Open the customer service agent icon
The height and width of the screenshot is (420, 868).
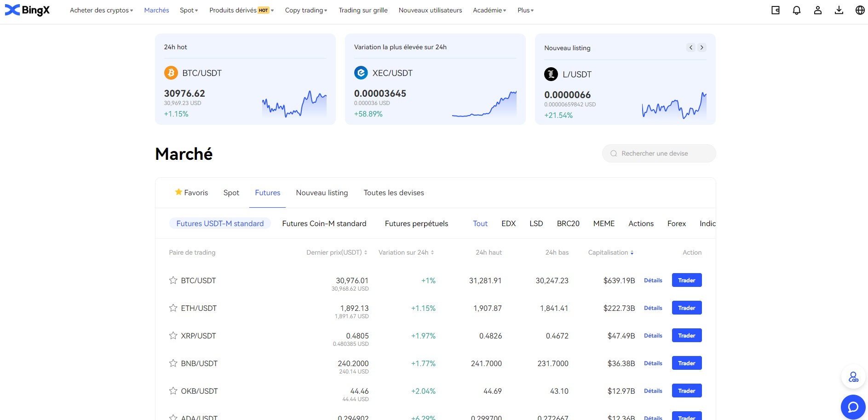tap(854, 378)
